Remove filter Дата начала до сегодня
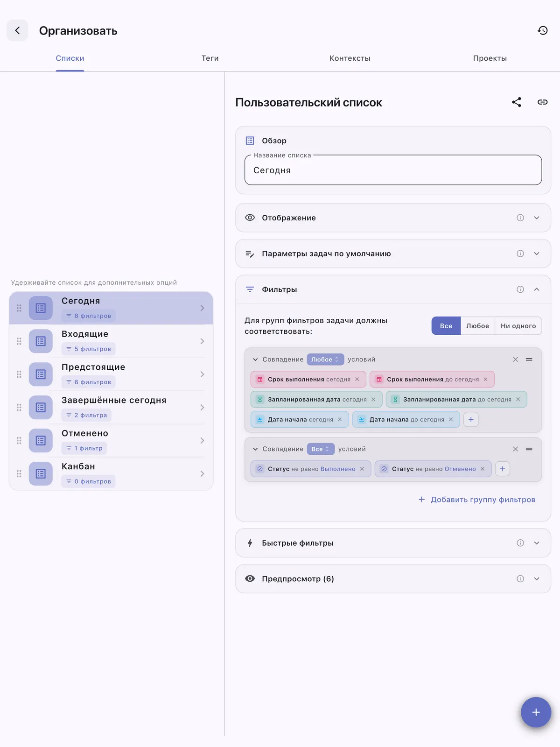This screenshot has width=560, height=747. click(451, 420)
